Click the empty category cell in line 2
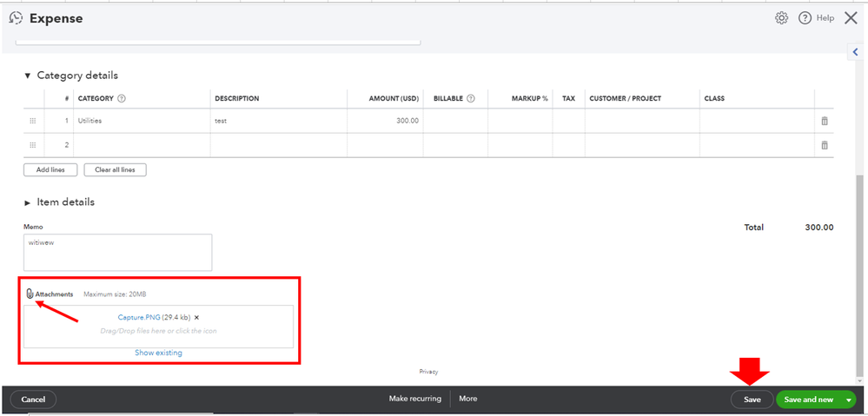868x416 pixels. 142,145
